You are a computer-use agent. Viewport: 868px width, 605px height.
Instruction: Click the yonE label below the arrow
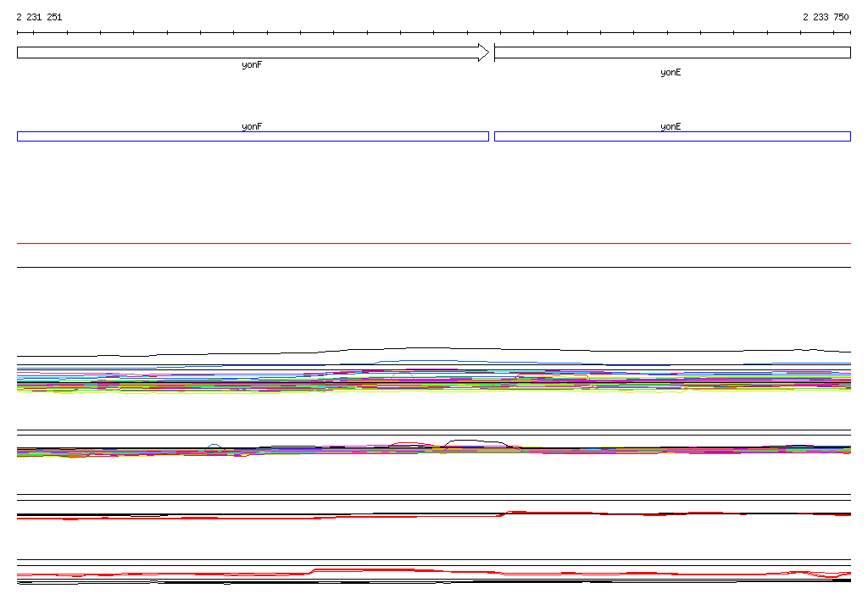(670, 73)
